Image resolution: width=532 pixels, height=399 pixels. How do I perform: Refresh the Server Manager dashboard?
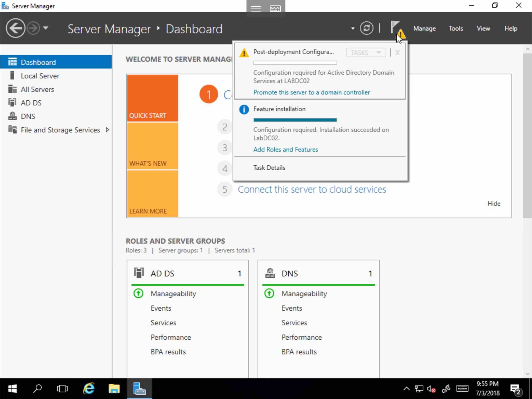click(x=366, y=28)
